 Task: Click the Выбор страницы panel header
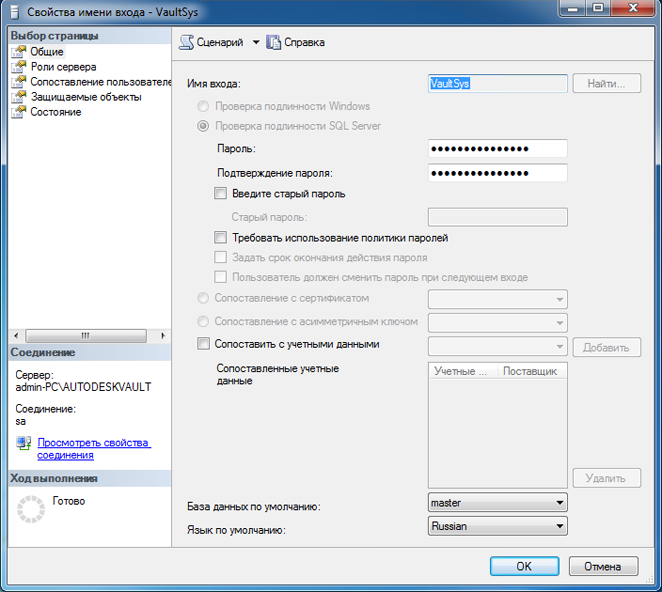90,36
